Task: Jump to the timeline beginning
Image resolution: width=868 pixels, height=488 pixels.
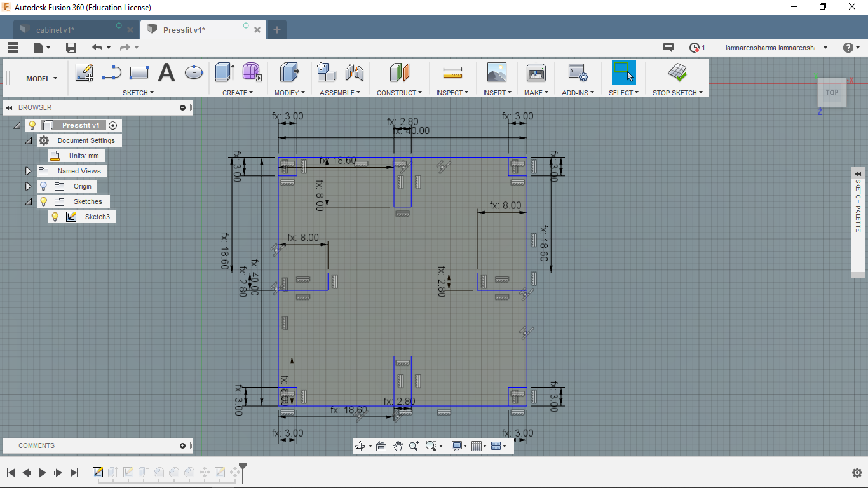Action: tap(11, 473)
